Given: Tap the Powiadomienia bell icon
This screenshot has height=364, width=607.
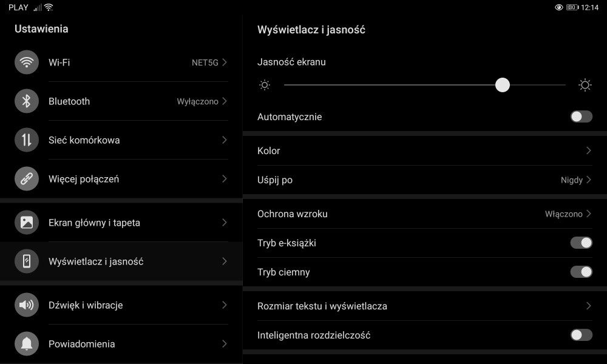Looking at the screenshot, I should pos(26,343).
